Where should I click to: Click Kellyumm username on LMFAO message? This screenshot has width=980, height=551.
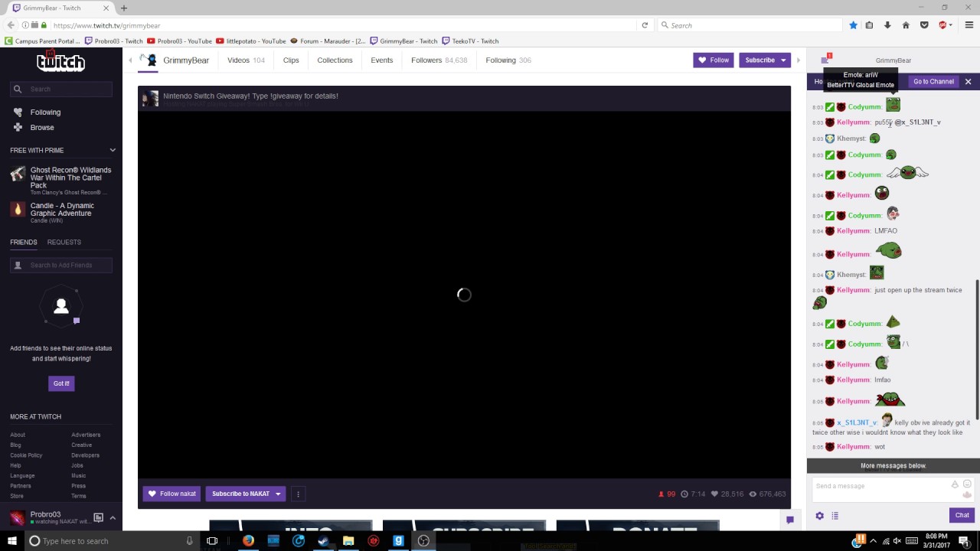click(853, 230)
